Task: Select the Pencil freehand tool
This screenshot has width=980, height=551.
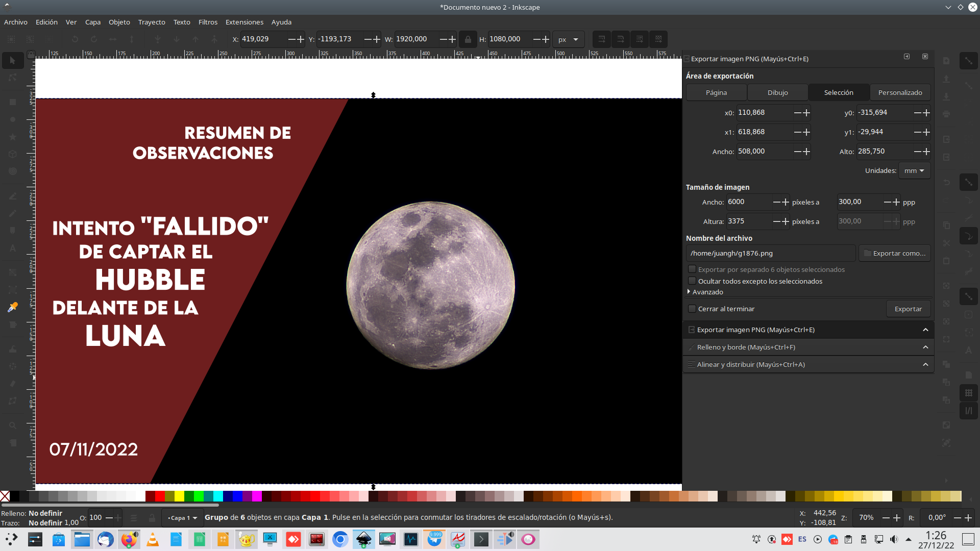Action: (13, 196)
